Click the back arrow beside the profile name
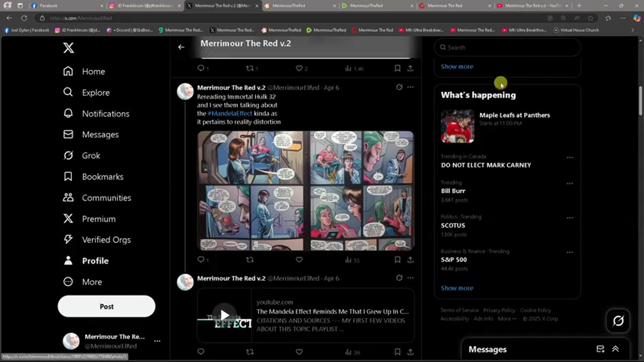The width and height of the screenshot is (644, 362). [x=181, y=47]
